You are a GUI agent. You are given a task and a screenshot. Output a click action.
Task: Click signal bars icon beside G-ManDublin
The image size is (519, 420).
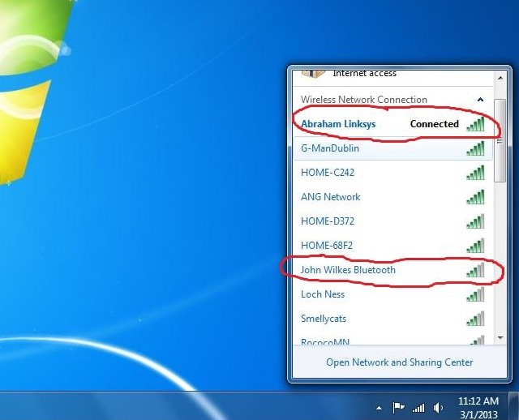click(475, 149)
